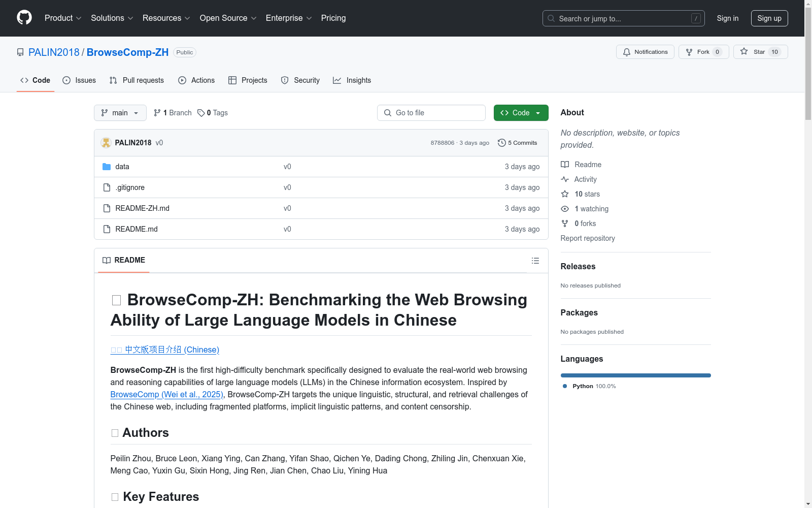This screenshot has width=812, height=508.
Task: Click the README.md file icon
Action: (107, 229)
